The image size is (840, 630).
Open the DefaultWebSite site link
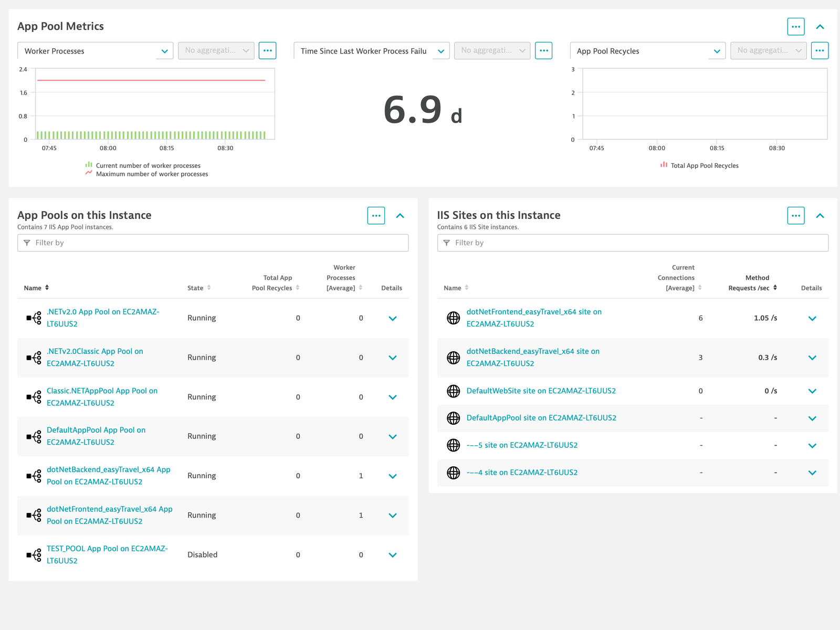541,391
